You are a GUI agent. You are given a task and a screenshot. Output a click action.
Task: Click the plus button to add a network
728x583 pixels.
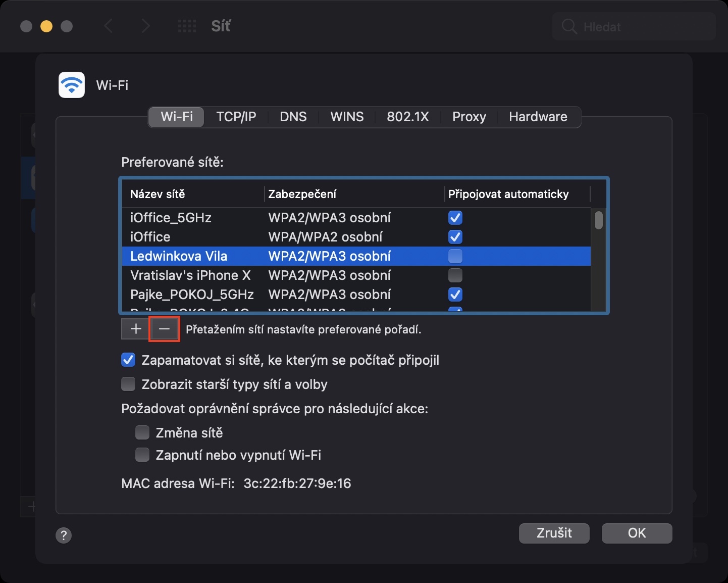pos(135,329)
